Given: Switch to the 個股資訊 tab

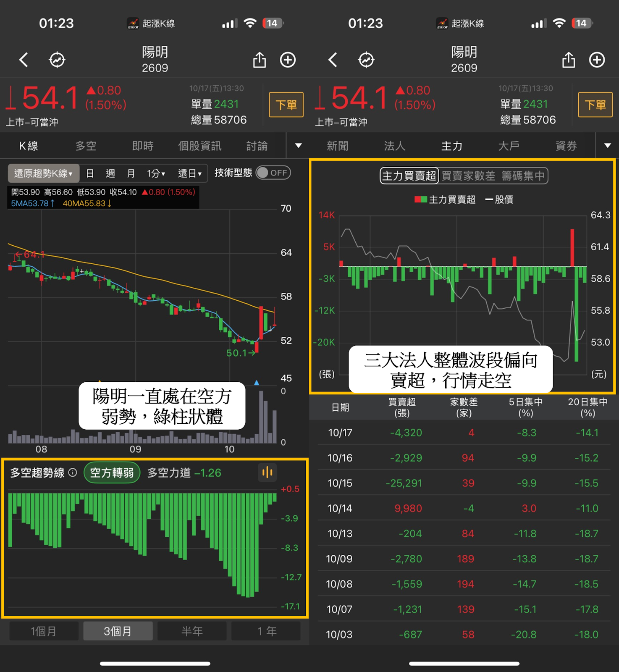Looking at the screenshot, I should [x=200, y=146].
